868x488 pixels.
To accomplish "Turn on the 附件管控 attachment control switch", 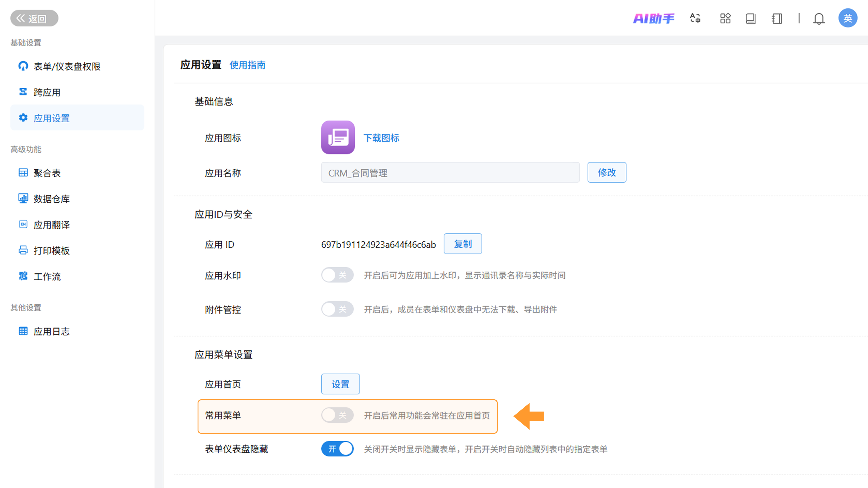I will click(337, 309).
